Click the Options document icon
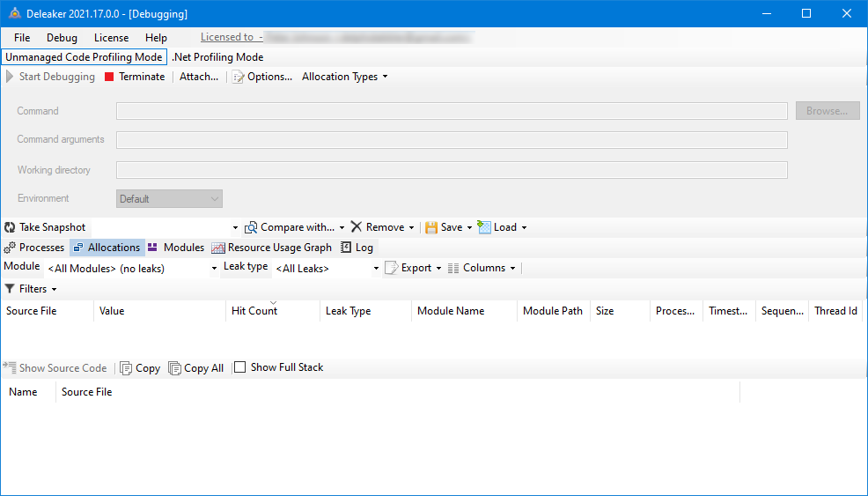The image size is (868, 496). click(x=238, y=77)
